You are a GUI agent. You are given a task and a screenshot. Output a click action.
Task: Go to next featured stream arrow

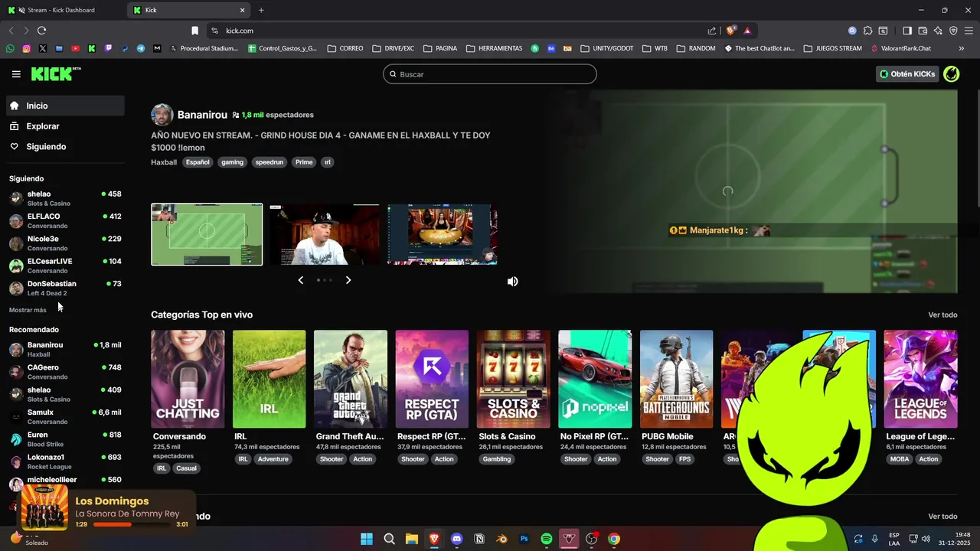tap(348, 280)
